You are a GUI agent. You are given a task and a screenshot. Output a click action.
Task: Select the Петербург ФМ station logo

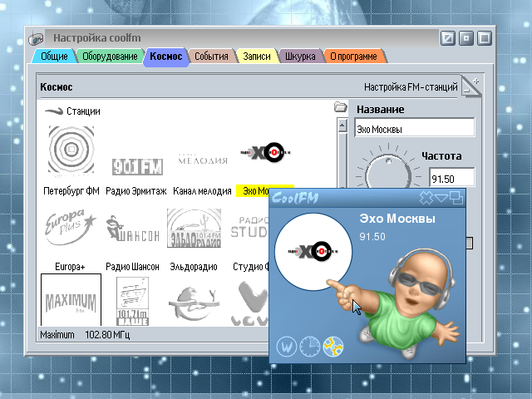[71, 150]
